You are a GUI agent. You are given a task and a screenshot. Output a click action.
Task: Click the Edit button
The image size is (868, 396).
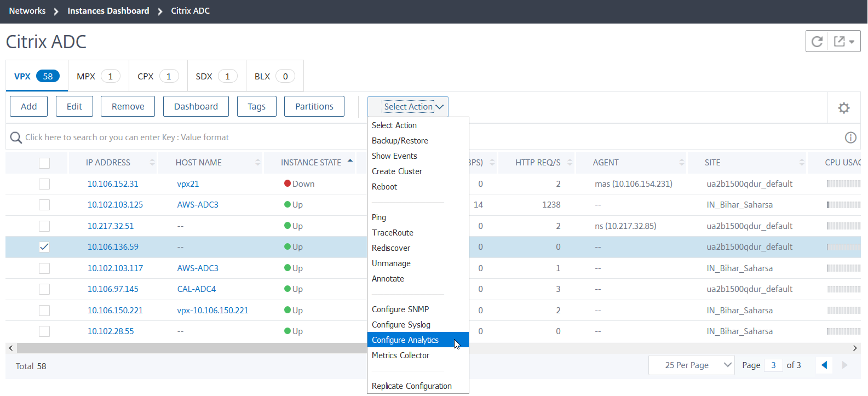pos(74,106)
